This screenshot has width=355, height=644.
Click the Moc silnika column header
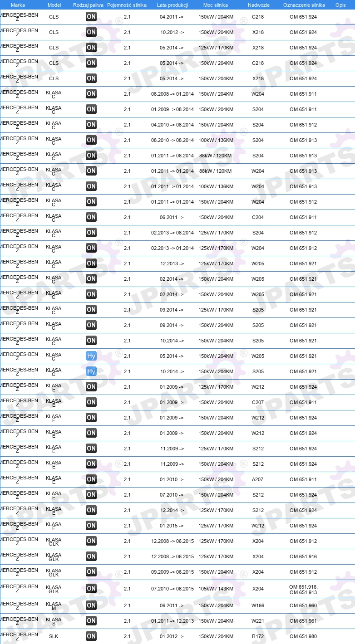(x=216, y=5)
